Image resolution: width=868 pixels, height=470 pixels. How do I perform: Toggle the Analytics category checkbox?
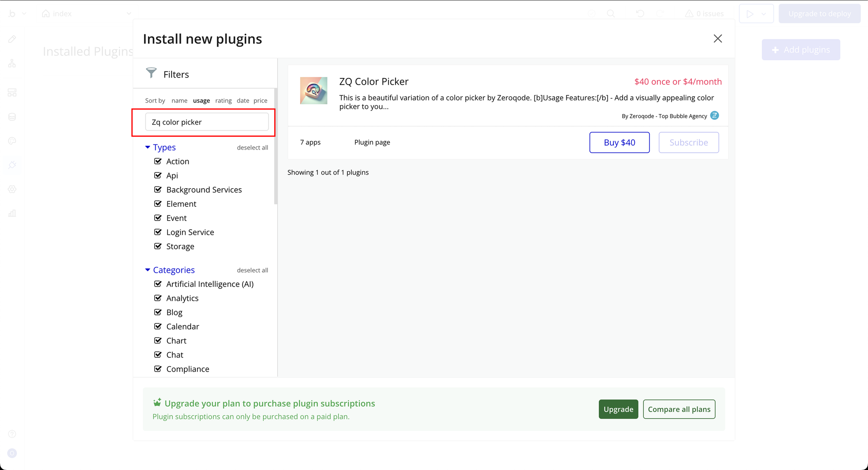click(158, 298)
